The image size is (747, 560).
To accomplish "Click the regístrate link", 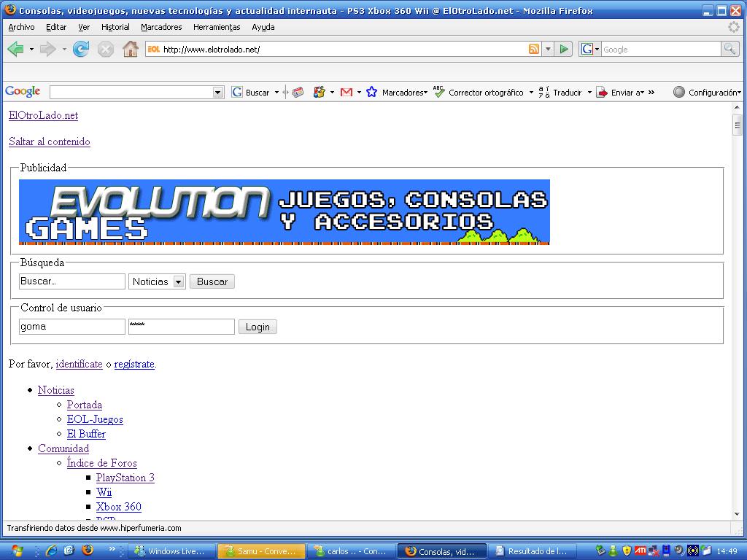I will click(134, 365).
